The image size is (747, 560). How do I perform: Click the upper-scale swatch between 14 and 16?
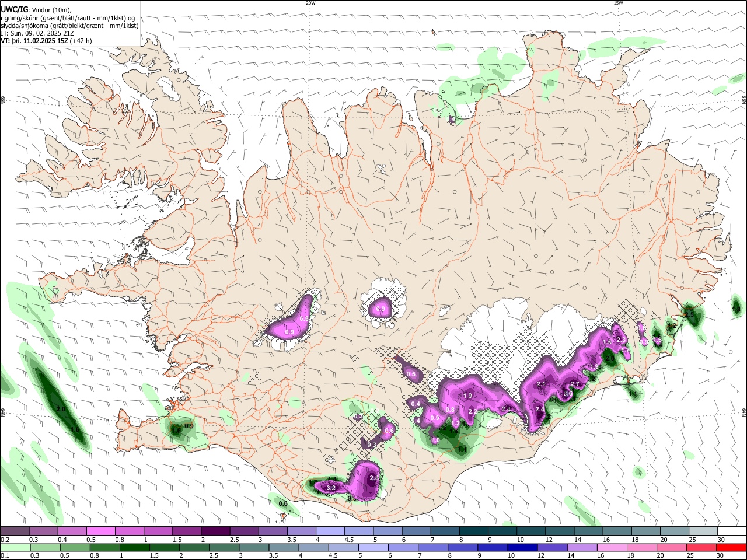point(588,531)
